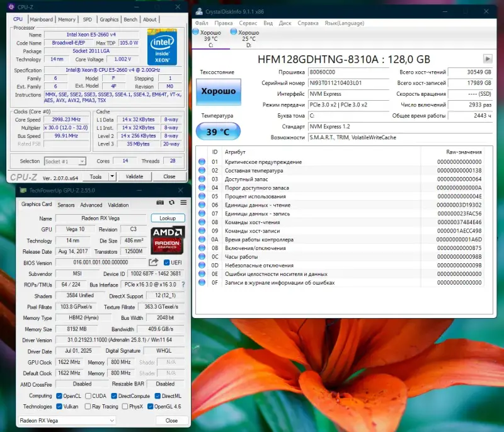Click the Intel Xeon logo in CPU-Z
Viewport: 504px width, 432px height.
(162, 48)
